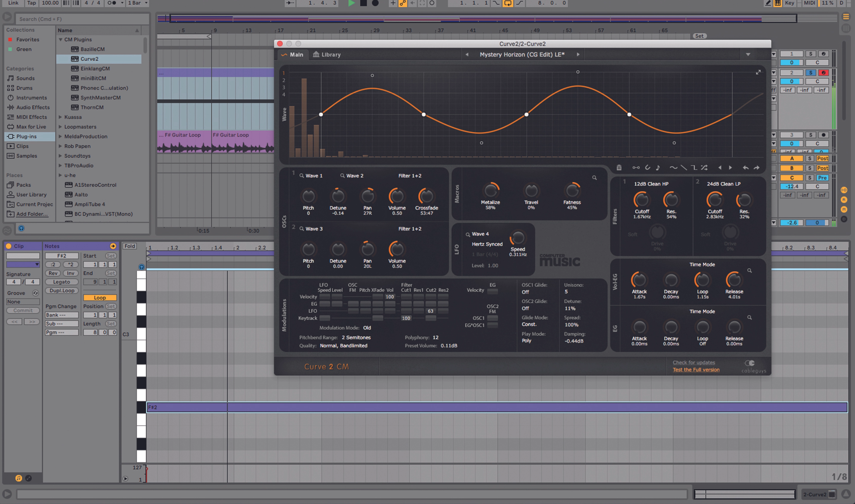Open the Wave 1 magnifier browser
The height and width of the screenshot is (504, 855).
(x=301, y=176)
